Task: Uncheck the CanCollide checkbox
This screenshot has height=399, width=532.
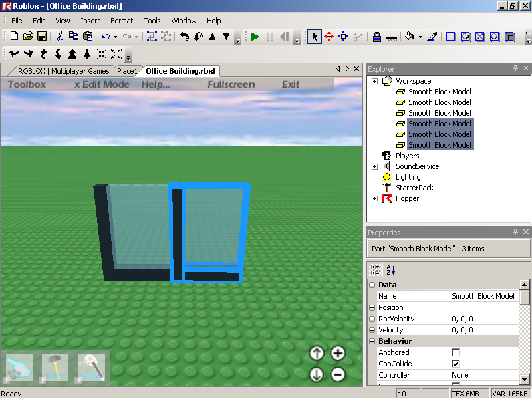Action: [x=456, y=364]
